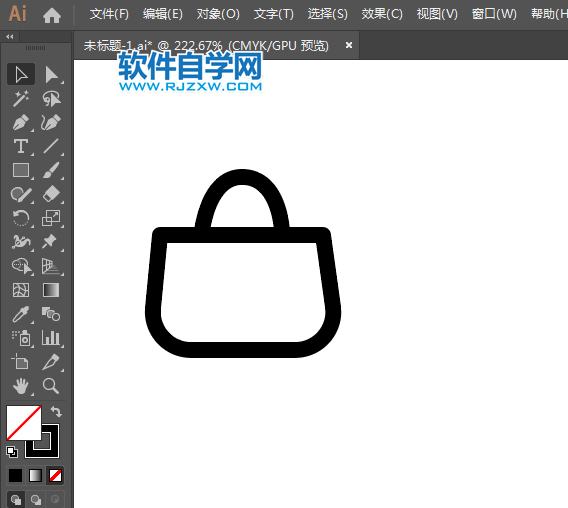This screenshot has height=508, width=568.
Task: Select the Shaper tool
Action: pos(21,194)
